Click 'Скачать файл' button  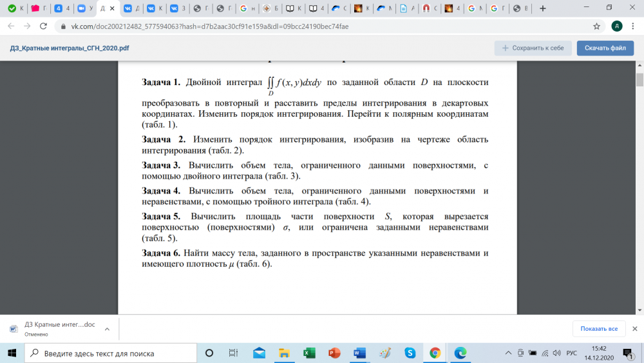coord(605,48)
